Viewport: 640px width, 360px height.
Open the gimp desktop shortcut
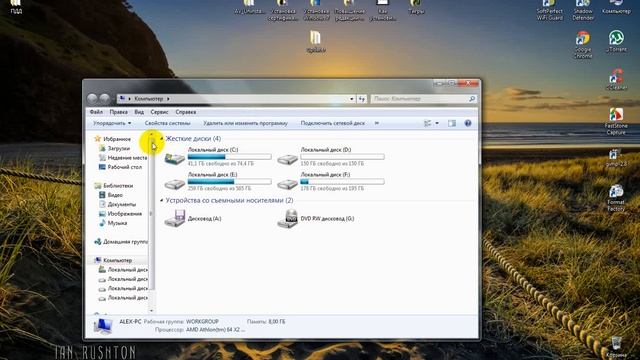point(616,158)
